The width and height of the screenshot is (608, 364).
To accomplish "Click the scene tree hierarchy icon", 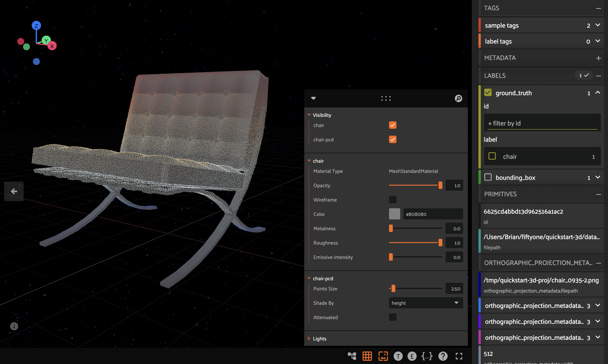I will [352, 356].
